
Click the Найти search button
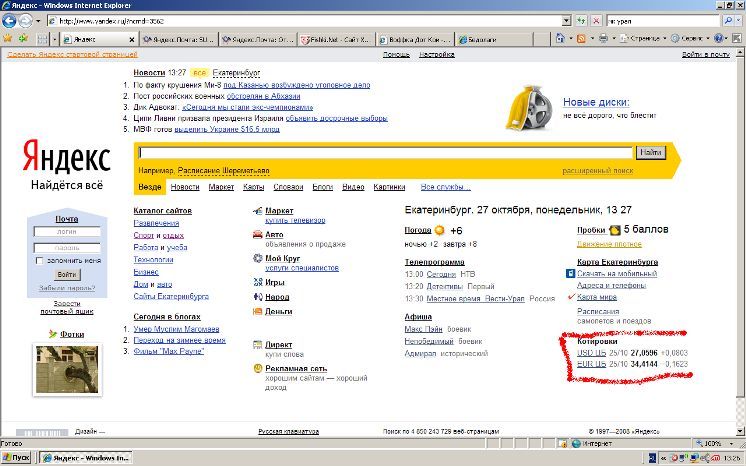[650, 152]
